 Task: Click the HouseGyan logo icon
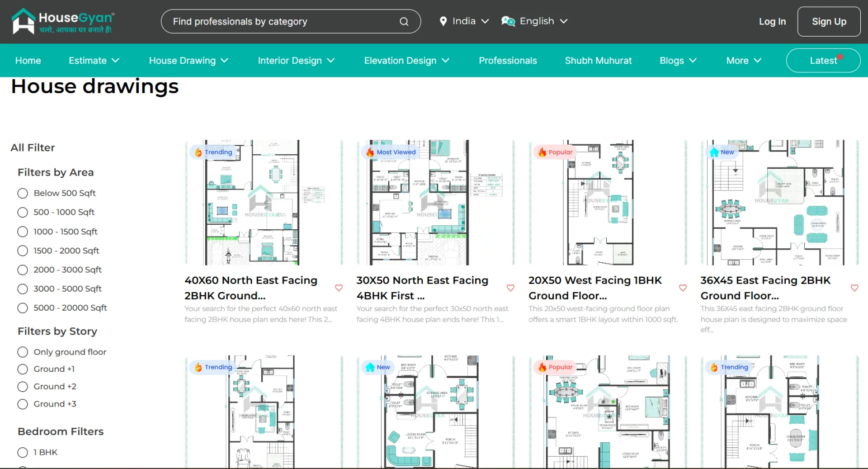pos(24,21)
